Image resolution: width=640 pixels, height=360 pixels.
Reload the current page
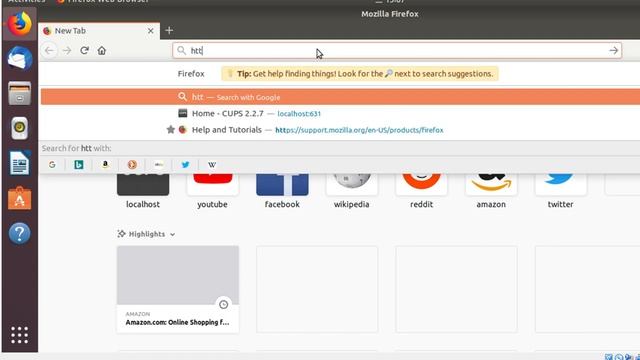84,51
